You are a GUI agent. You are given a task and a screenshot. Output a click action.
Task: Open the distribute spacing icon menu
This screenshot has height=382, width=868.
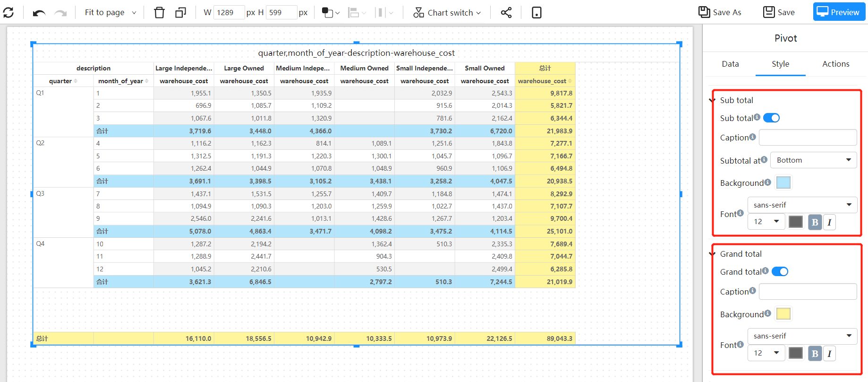tap(384, 13)
